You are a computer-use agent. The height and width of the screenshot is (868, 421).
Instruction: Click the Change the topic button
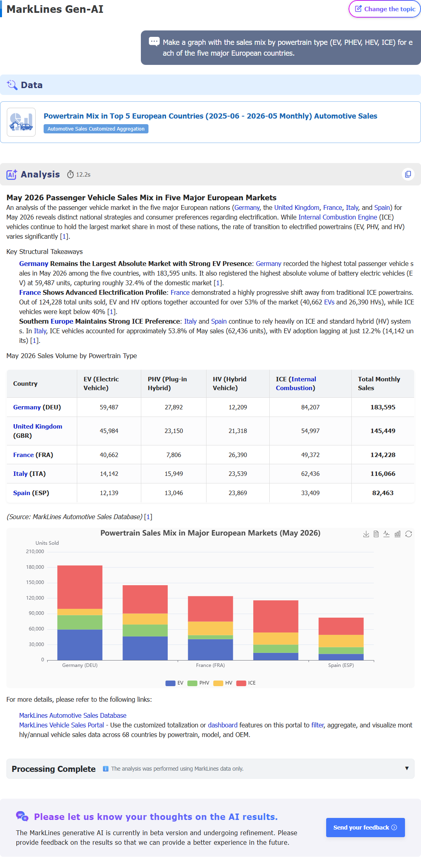point(385,9)
